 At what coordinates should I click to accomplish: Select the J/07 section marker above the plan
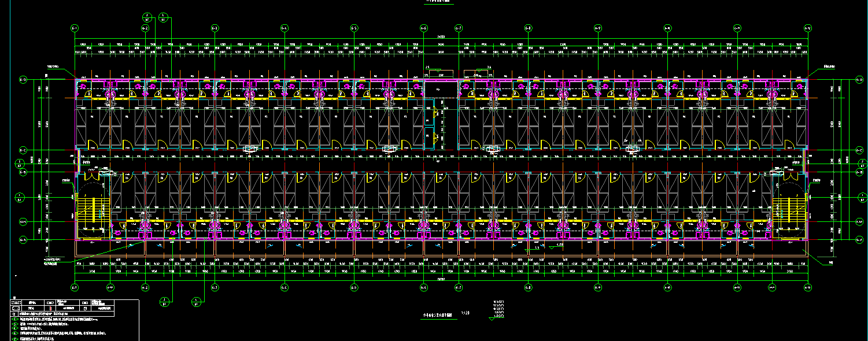click(x=146, y=17)
